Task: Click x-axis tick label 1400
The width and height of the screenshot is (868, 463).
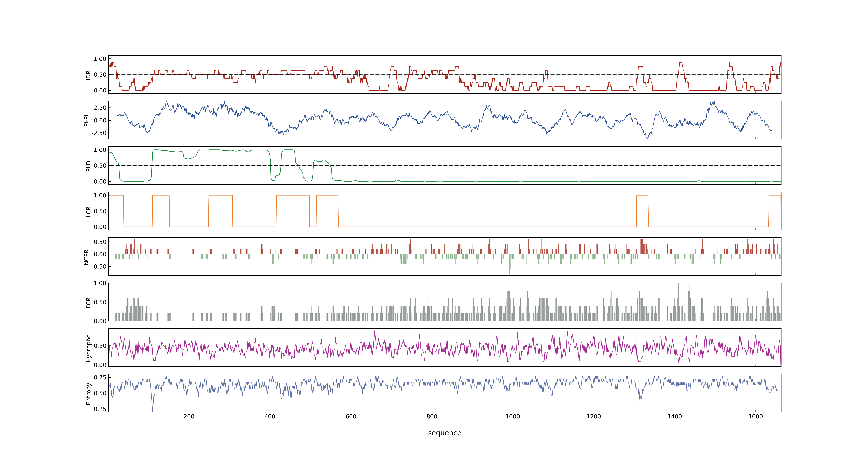Action: (675, 416)
